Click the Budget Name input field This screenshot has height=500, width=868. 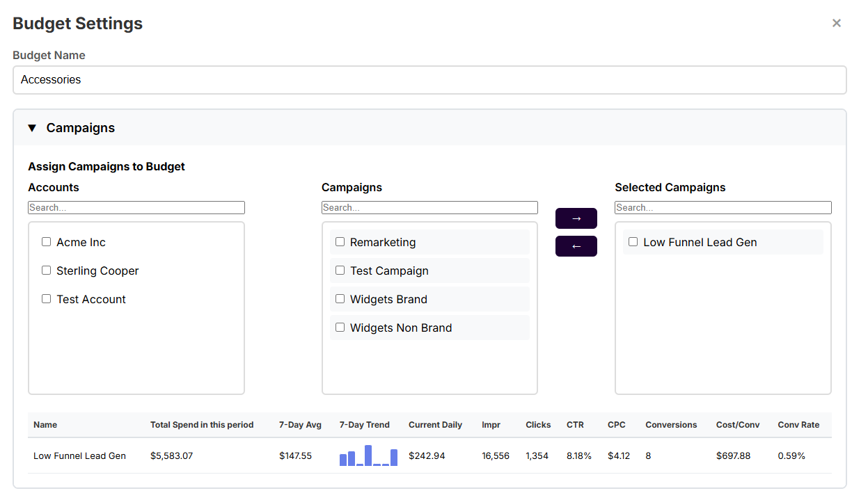click(429, 79)
